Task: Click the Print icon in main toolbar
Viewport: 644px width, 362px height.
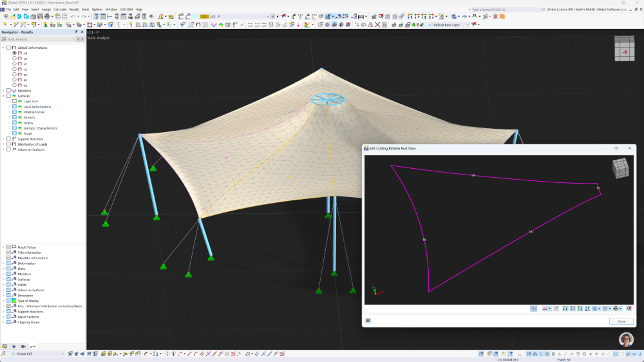Action: click(x=47, y=17)
